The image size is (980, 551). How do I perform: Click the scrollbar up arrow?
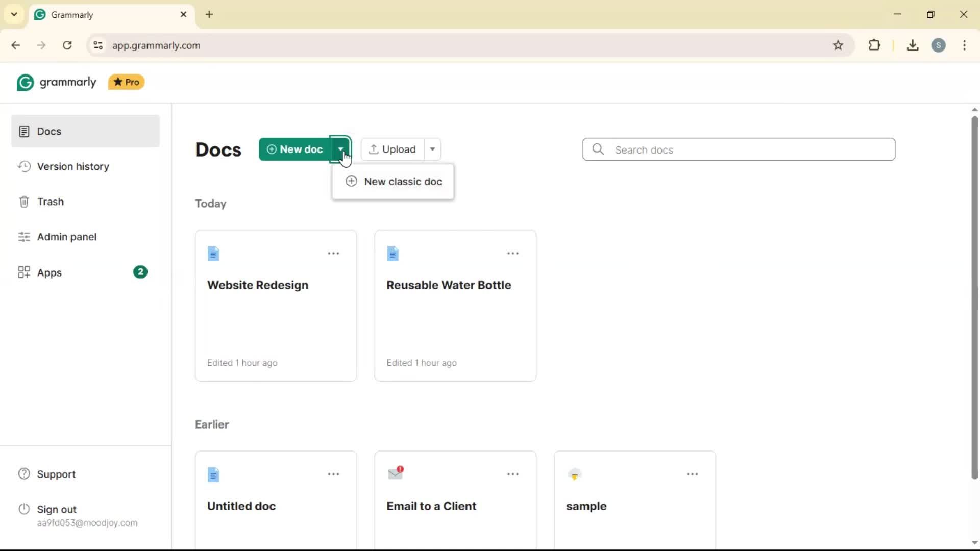[x=974, y=109]
